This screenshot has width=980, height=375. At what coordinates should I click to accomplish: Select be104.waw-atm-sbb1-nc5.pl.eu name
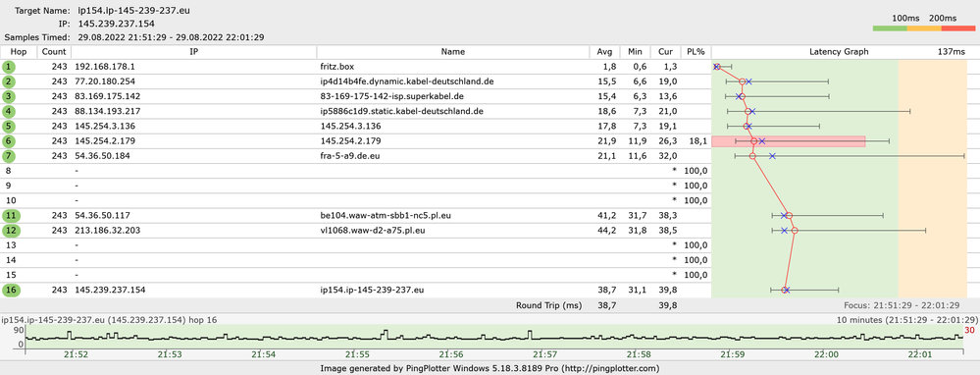385,216
